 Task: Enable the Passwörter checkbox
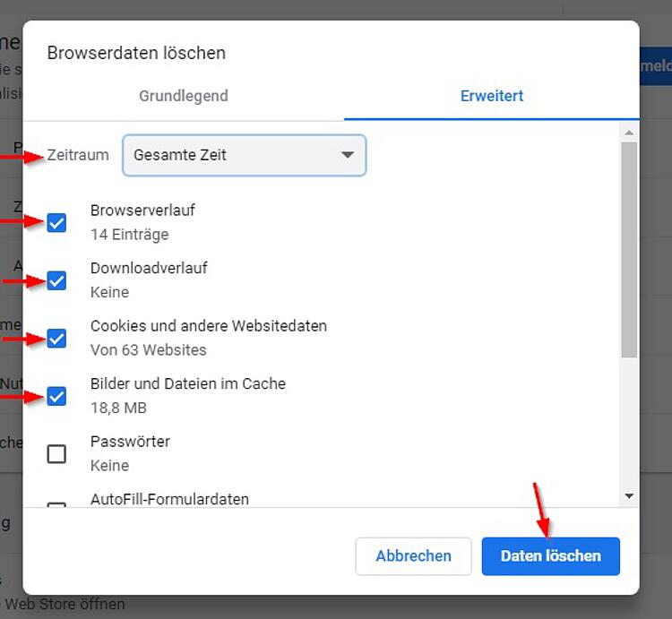click(56, 454)
